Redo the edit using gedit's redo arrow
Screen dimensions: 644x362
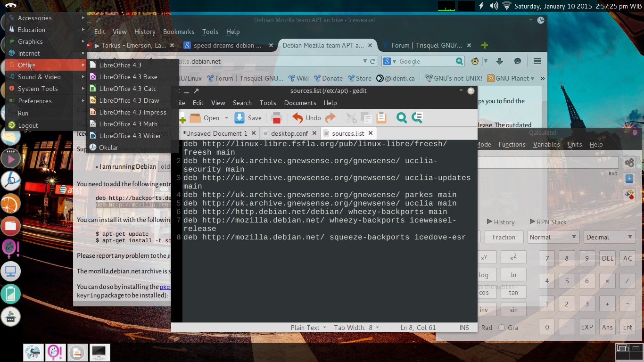(330, 118)
